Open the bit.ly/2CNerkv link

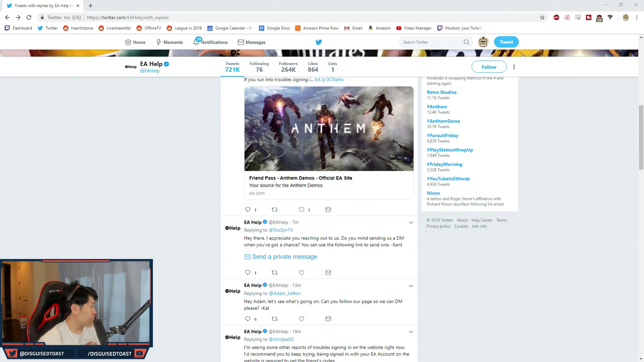tap(329, 80)
